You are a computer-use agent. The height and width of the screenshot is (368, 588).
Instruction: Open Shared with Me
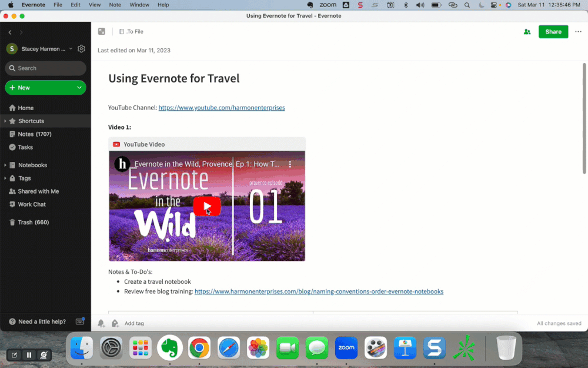click(x=34, y=191)
